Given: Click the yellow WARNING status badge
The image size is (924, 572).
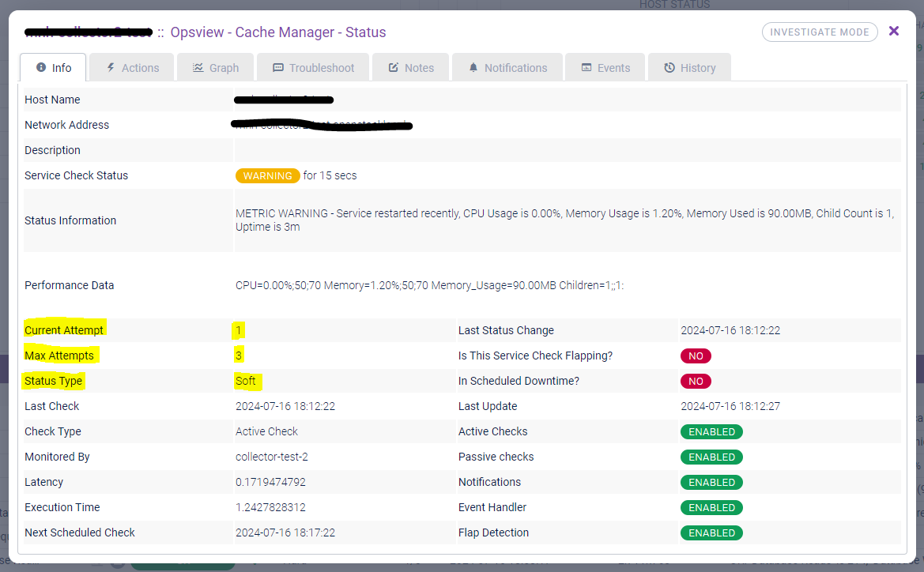Looking at the screenshot, I should pos(267,175).
